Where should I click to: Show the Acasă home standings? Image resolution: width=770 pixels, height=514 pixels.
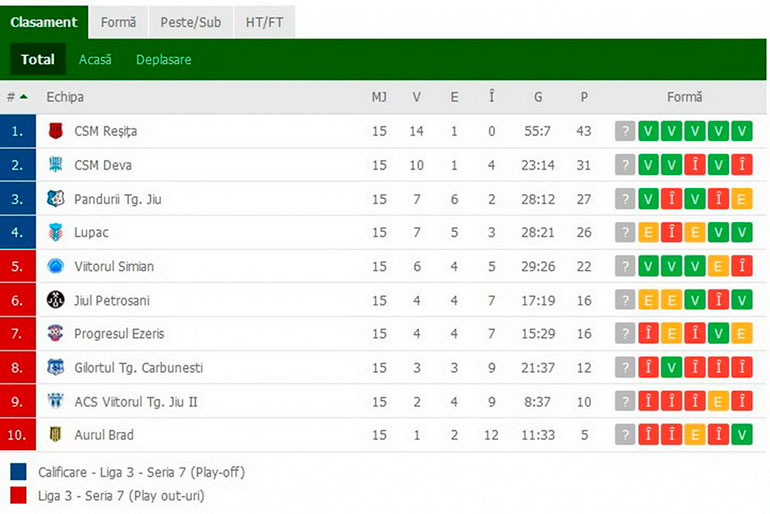(x=95, y=59)
